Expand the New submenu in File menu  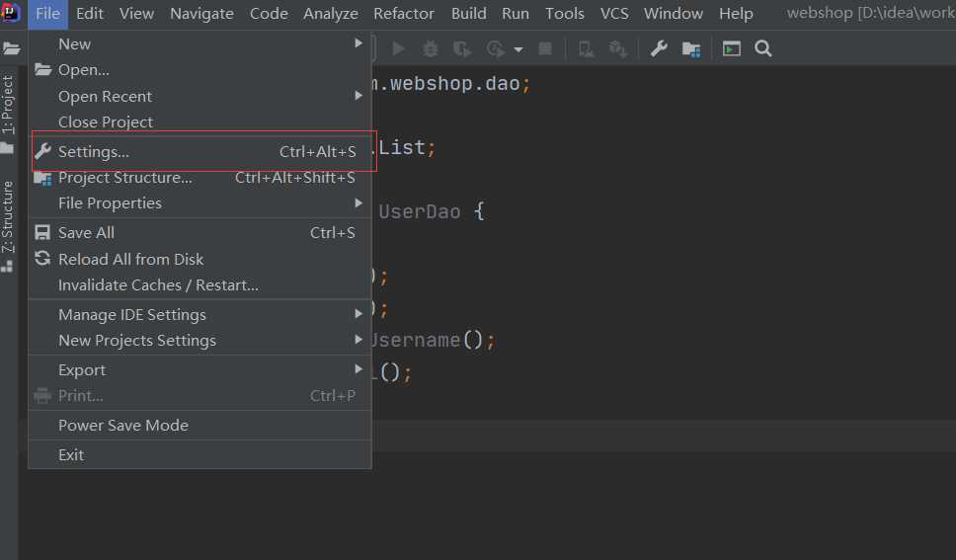click(x=199, y=43)
